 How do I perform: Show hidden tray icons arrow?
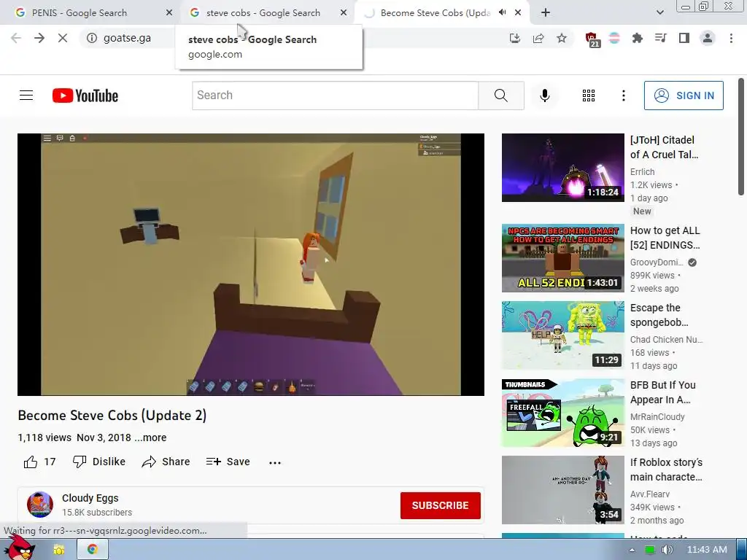[x=632, y=550]
